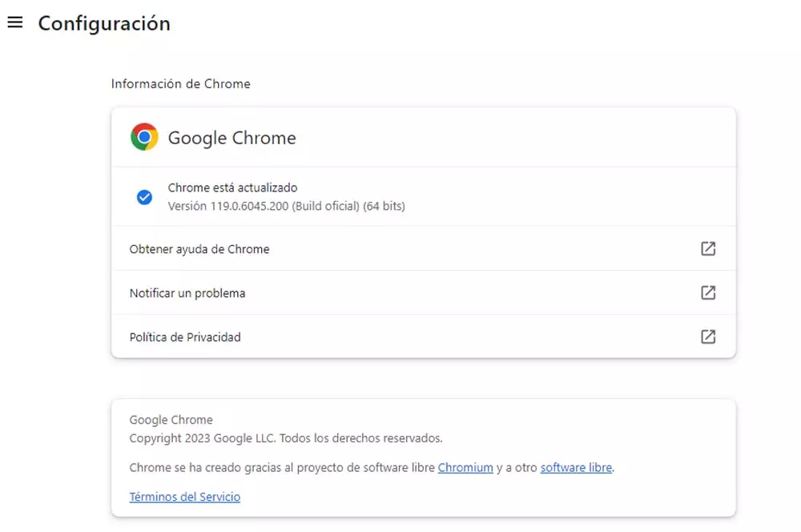
Task: Open the 'Términos del Servicio' link
Action: [184, 497]
